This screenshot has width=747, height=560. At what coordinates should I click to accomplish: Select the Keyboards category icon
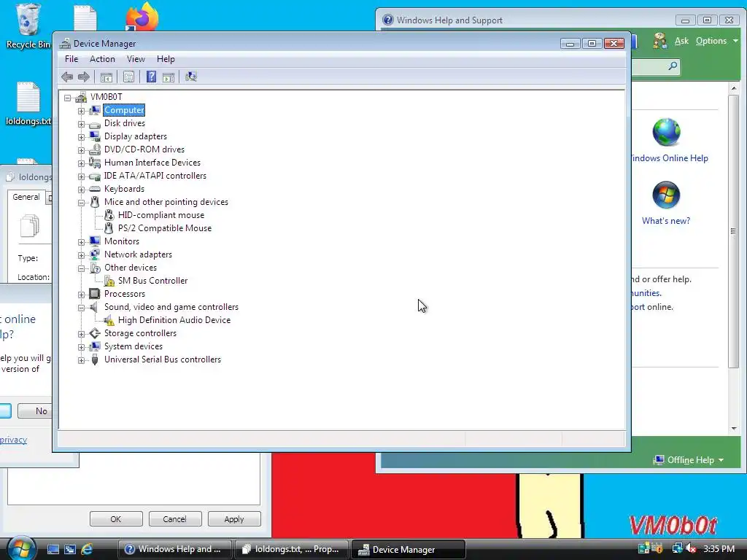tap(95, 189)
